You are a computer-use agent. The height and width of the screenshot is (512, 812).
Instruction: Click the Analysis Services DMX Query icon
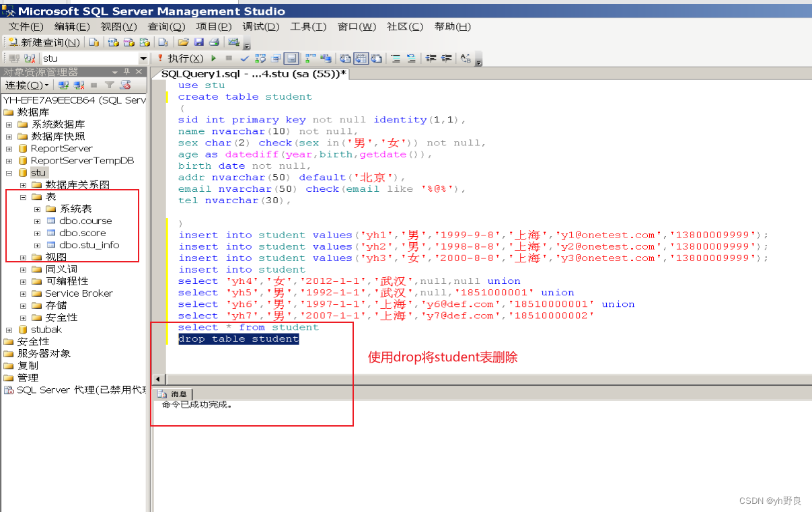pyautogui.click(x=128, y=42)
